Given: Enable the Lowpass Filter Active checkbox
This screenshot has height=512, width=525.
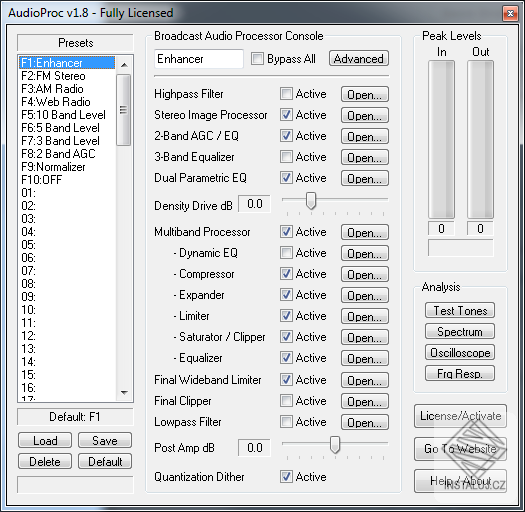Looking at the screenshot, I should (x=286, y=422).
